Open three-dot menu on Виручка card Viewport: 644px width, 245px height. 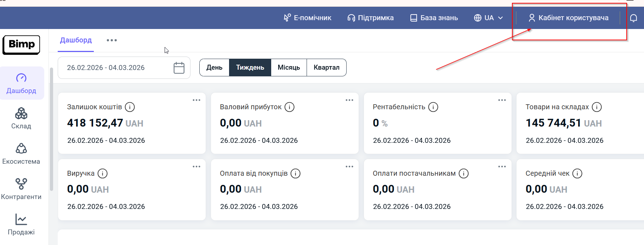click(196, 167)
